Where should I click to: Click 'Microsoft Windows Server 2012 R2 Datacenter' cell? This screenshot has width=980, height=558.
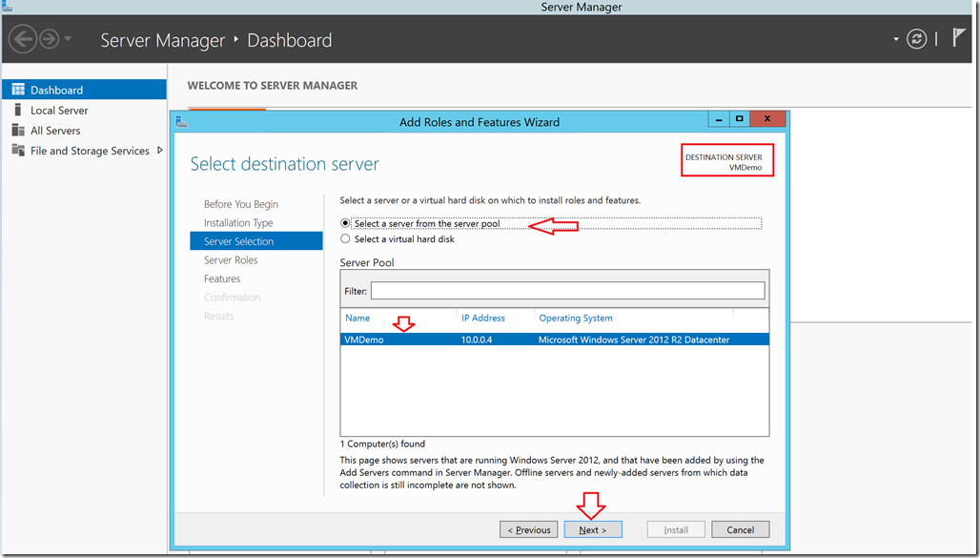[x=634, y=340]
